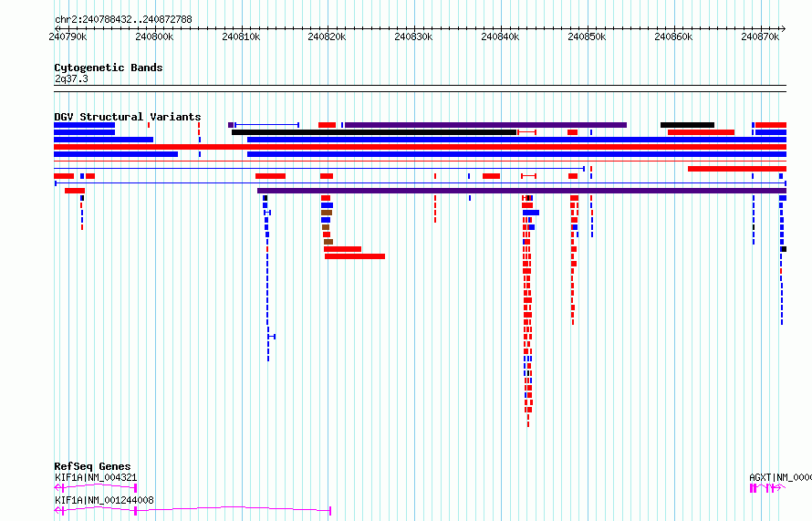Click the 240810k ruler label

241,36
